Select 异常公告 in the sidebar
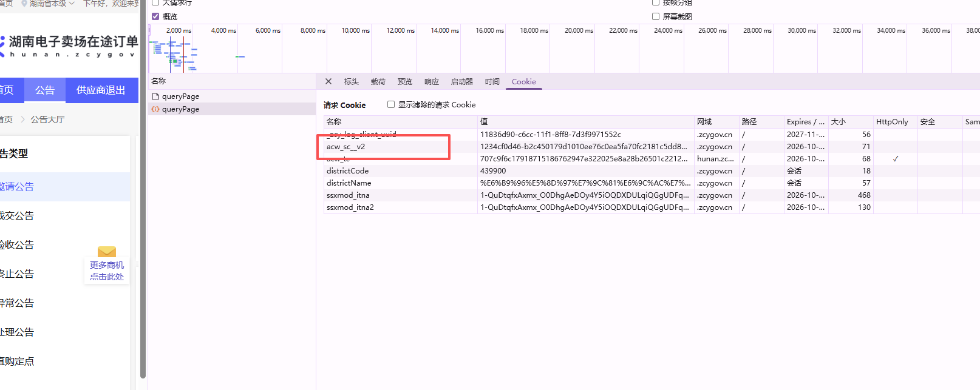This screenshot has height=390, width=980. pyautogui.click(x=65, y=303)
